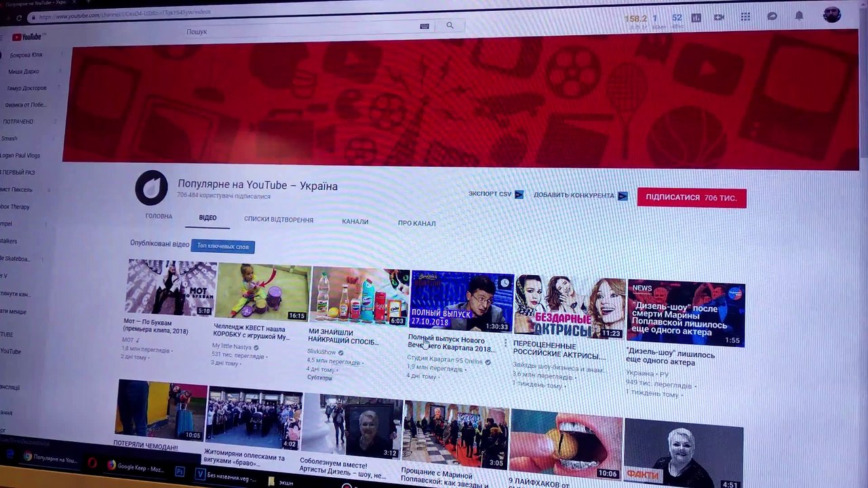Reload the page with browser refresh button
The image size is (868, 488).
(x=18, y=18)
